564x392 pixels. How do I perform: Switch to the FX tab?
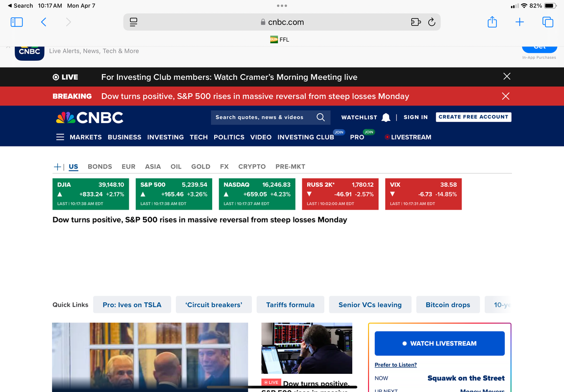click(224, 167)
